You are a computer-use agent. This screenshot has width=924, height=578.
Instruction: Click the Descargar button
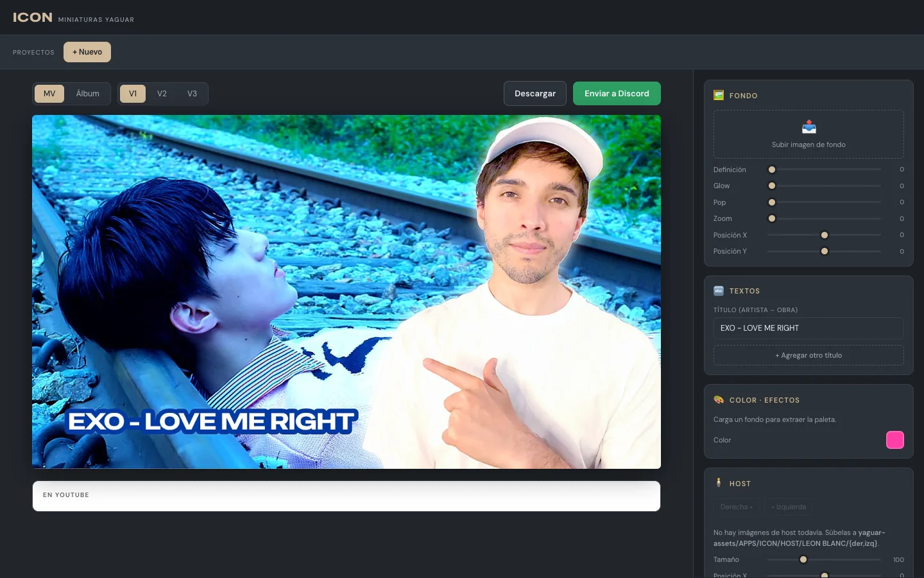click(x=535, y=93)
